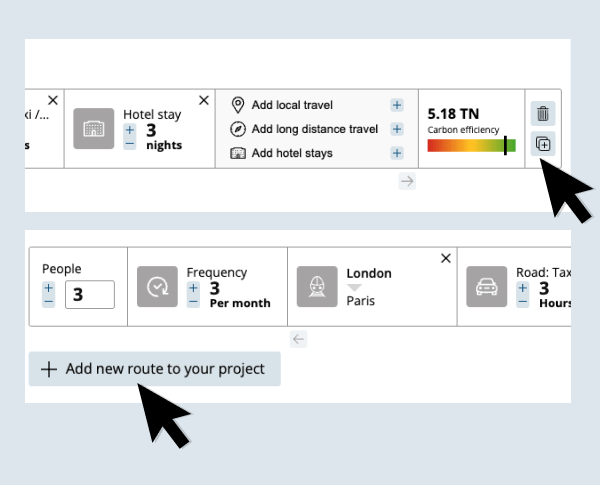Screen dimensions: 600x485
Task: Remove the London to Paris segment
Action: click(446, 258)
